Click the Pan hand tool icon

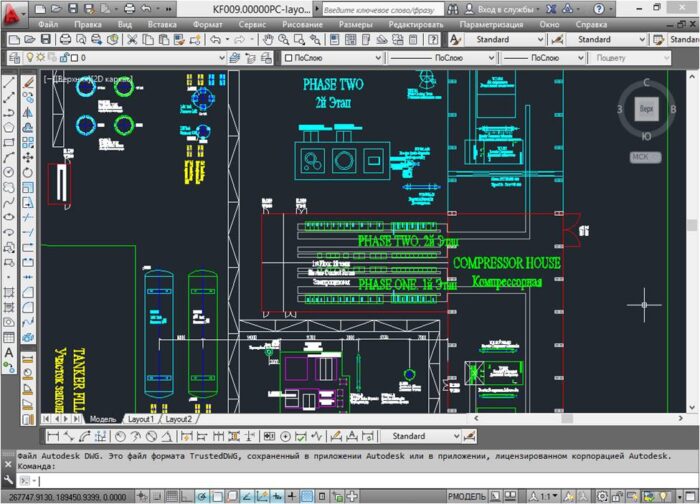tap(268, 40)
